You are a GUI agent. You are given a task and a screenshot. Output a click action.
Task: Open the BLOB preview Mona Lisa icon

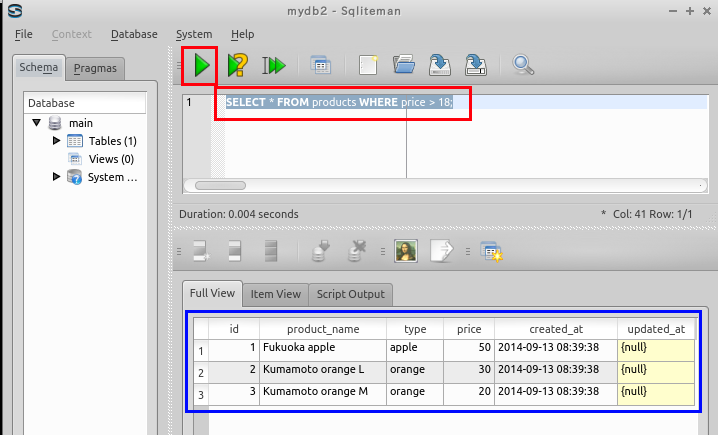click(406, 251)
